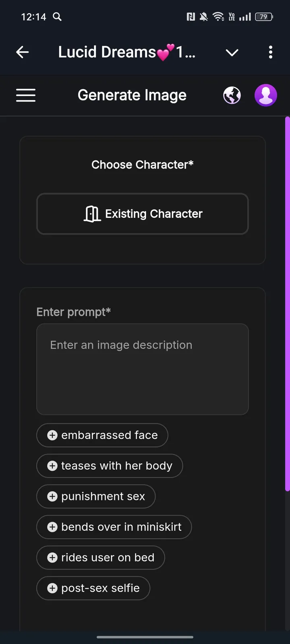290x644 pixels.
Task: Tap the plus icon on post-sex selfie chip
Action: 52,588
